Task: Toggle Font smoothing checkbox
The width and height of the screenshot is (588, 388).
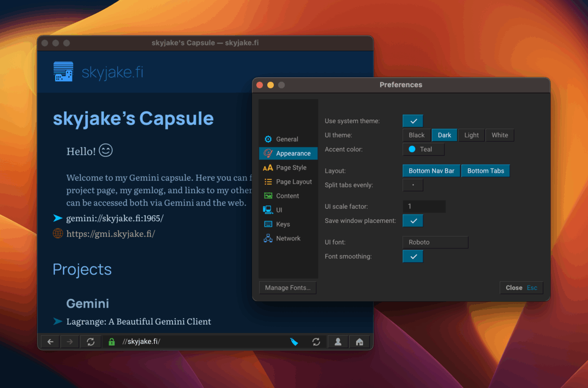Action: (x=413, y=257)
